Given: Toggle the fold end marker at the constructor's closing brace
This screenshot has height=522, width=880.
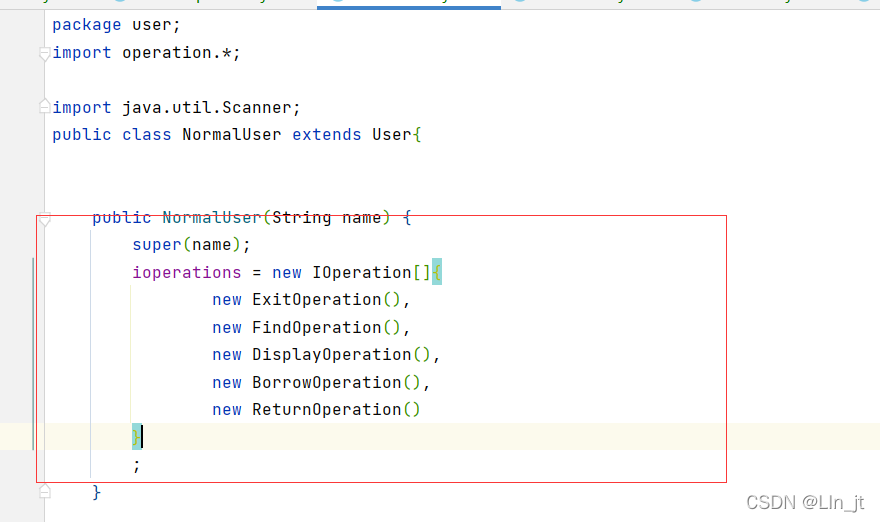Looking at the screenshot, I should (45, 492).
